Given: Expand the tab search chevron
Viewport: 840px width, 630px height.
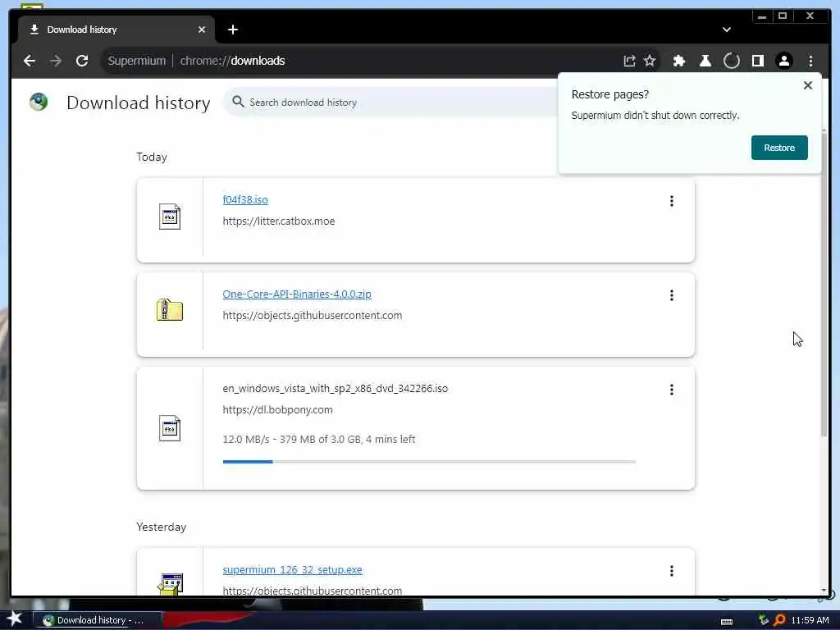Looking at the screenshot, I should pyautogui.click(x=727, y=30).
